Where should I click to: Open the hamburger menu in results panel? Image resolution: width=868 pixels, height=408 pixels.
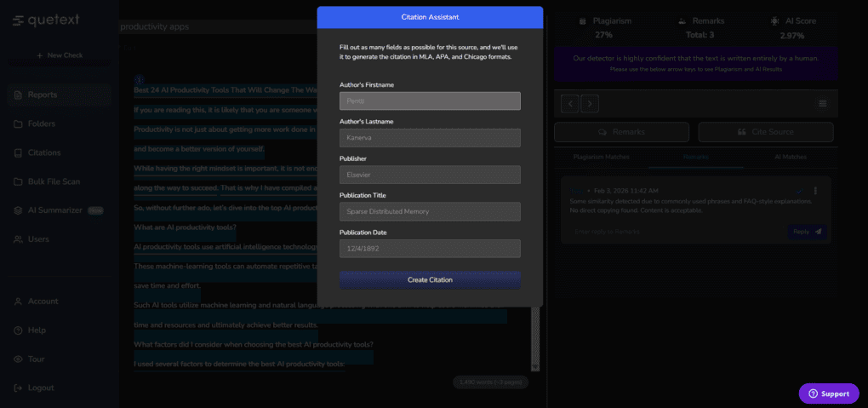click(823, 104)
